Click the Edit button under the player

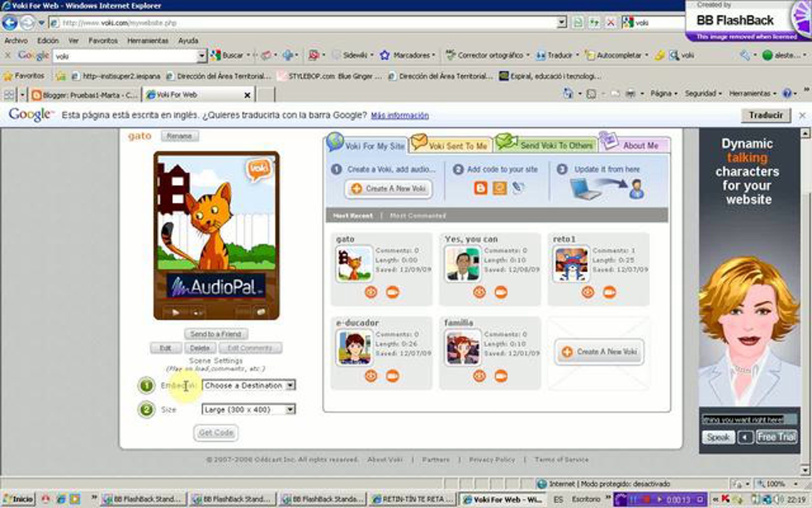[165, 348]
